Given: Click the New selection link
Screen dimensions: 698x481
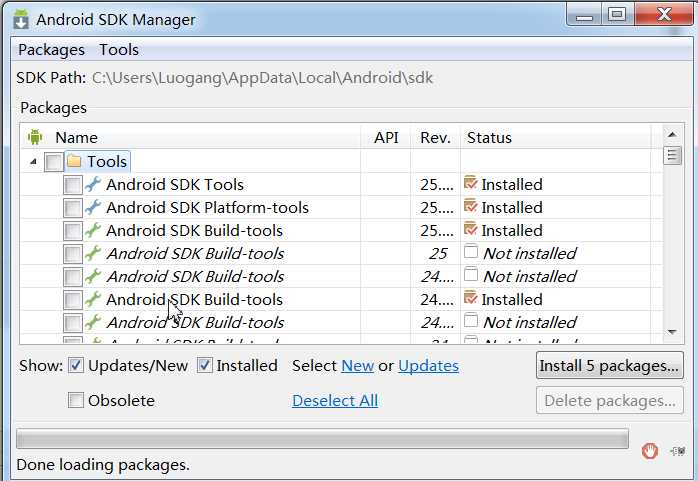Looking at the screenshot, I should click(x=357, y=366).
